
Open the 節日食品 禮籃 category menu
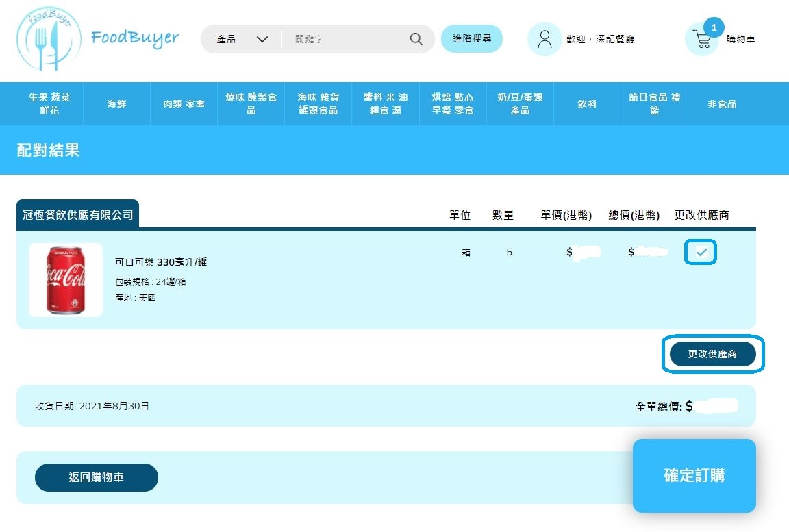(x=654, y=103)
